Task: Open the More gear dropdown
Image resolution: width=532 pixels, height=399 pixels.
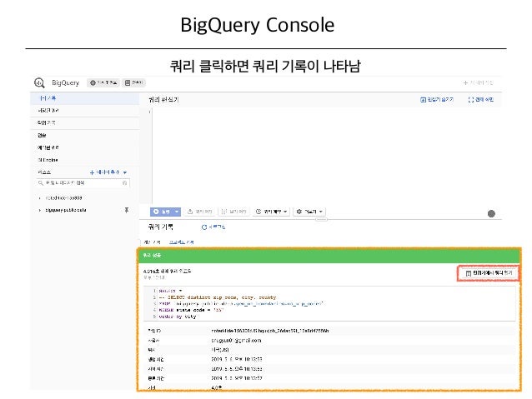Action: tap(309, 212)
